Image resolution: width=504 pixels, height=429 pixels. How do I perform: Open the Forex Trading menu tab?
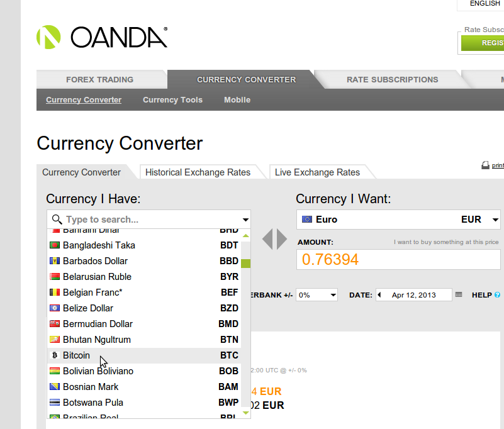point(99,80)
